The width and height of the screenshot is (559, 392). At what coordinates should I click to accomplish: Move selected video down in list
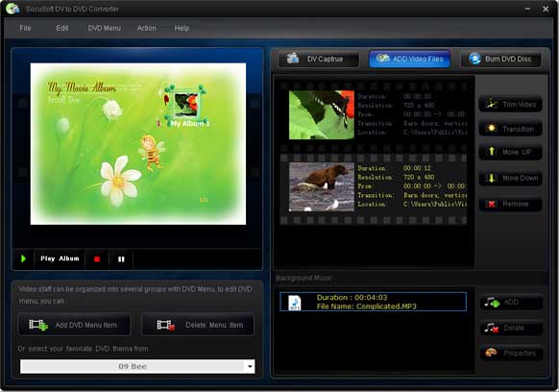click(x=511, y=178)
